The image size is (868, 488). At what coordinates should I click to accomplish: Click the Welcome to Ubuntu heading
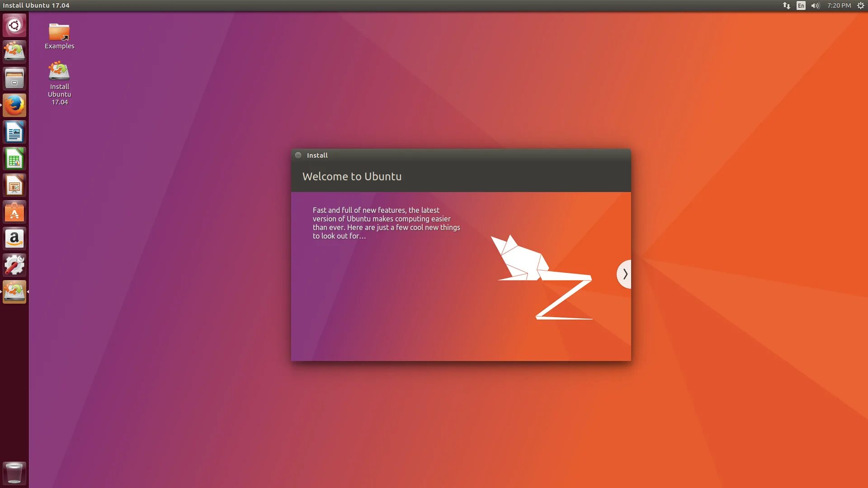(x=352, y=176)
